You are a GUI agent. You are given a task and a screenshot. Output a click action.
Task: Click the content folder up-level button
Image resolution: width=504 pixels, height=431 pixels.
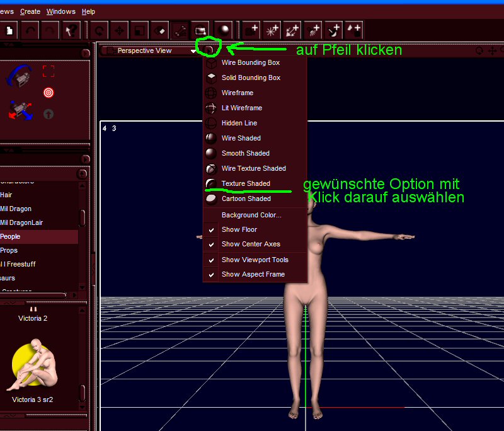click(83, 174)
